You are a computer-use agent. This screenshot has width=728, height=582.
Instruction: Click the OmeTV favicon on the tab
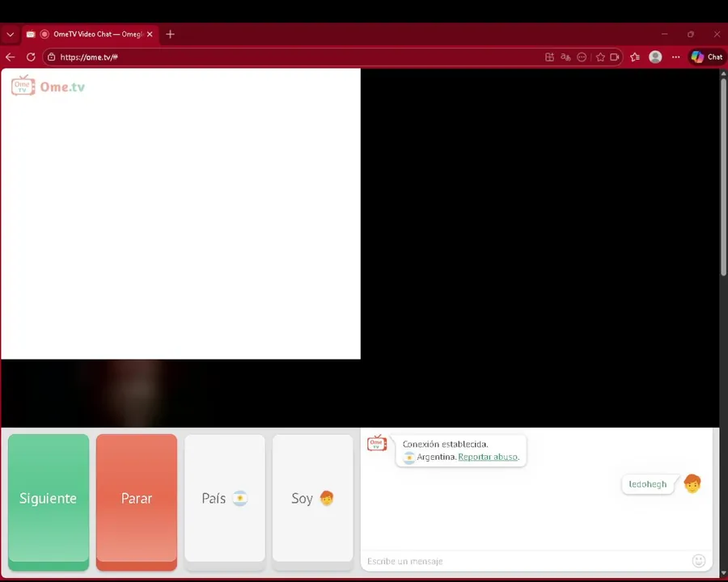click(31, 34)
